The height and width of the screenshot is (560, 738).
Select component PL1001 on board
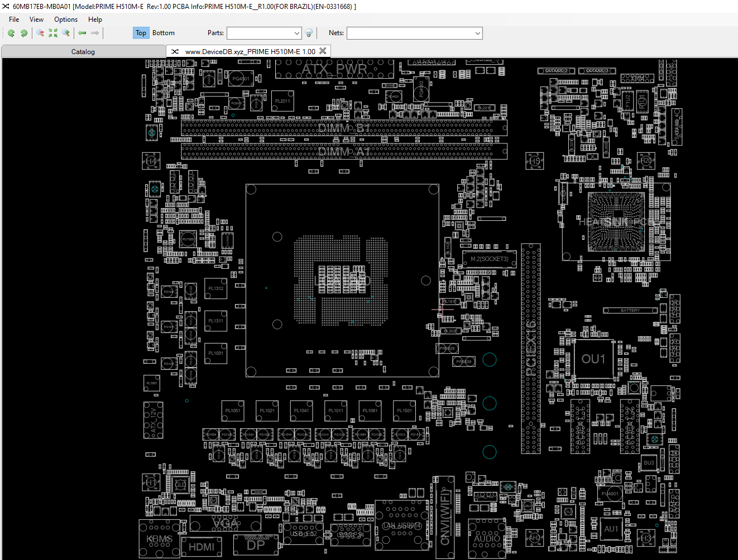point(152,383)
